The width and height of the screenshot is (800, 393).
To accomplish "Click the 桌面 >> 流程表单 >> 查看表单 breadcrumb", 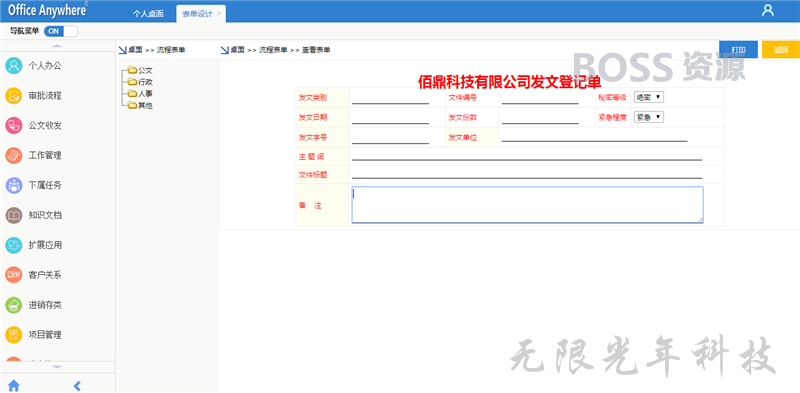I will 280,50.
